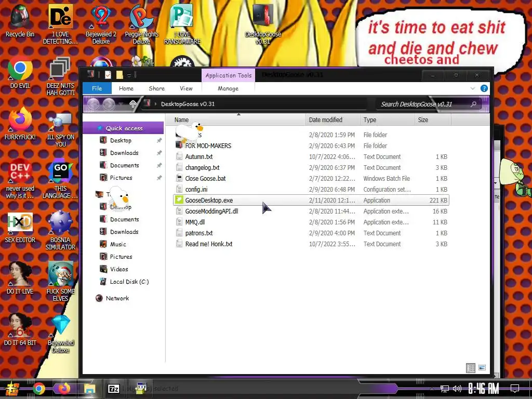Open the I LOVE DETECTING desktop shortcut

tap(60, 24)
